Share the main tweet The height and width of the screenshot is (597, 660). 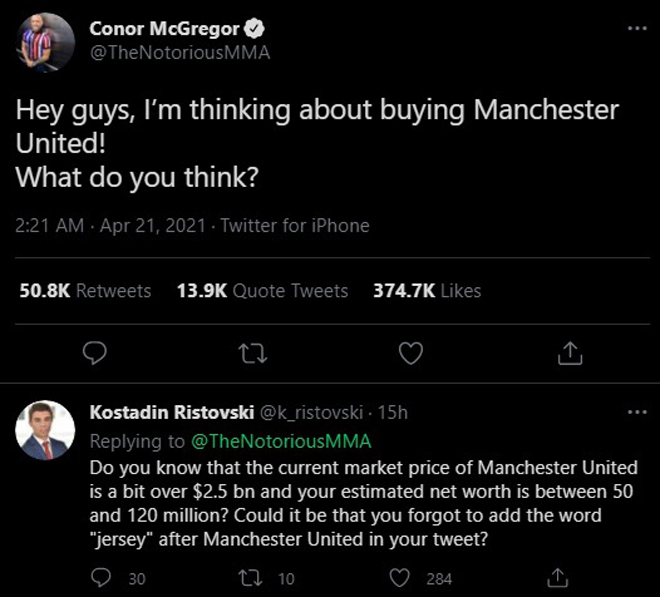point(569,352)
